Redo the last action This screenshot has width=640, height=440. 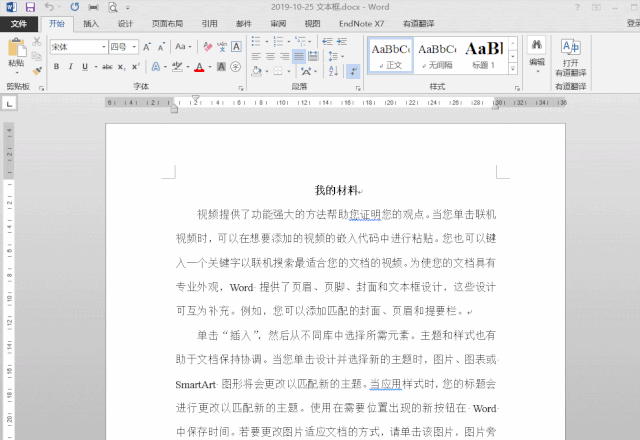pyautogui.click(x=74, y=7)
